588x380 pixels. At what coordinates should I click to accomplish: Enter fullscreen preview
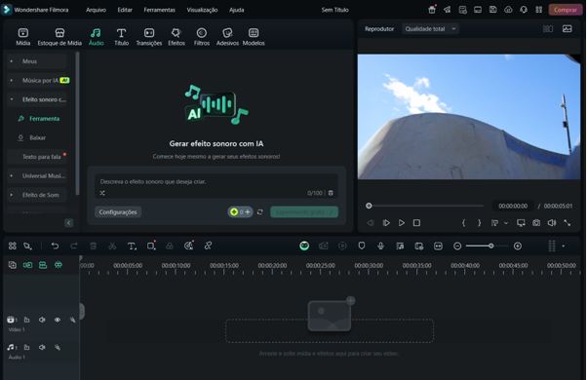pos(568,223)
